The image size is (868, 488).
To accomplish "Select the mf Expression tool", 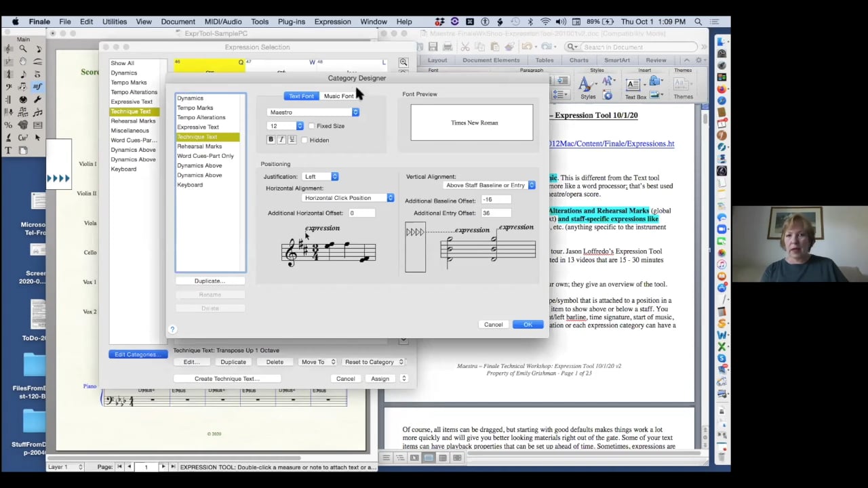I will pyautogui.click(x=37, y=87).
